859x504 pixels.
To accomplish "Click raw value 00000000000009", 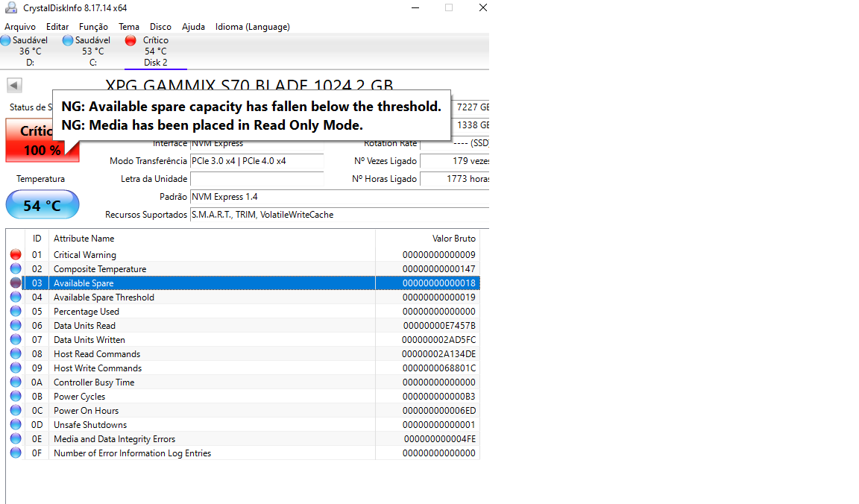I will click(438, 255).
